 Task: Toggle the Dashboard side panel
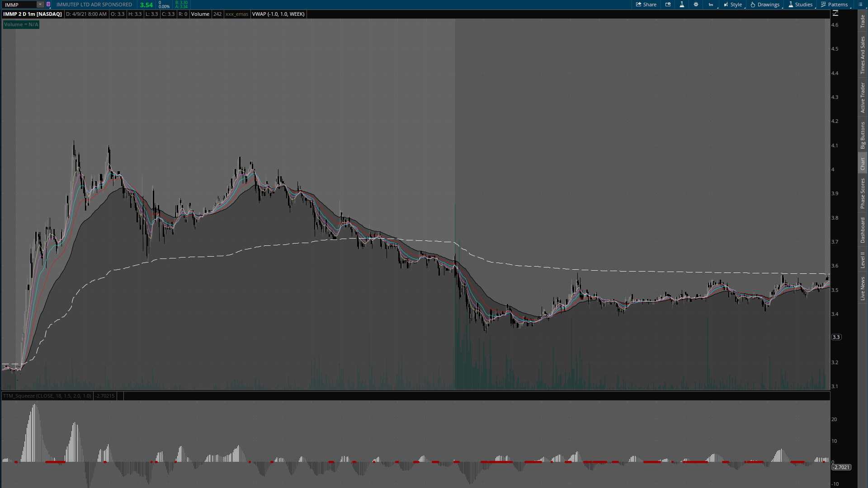(x=863, y=230)
